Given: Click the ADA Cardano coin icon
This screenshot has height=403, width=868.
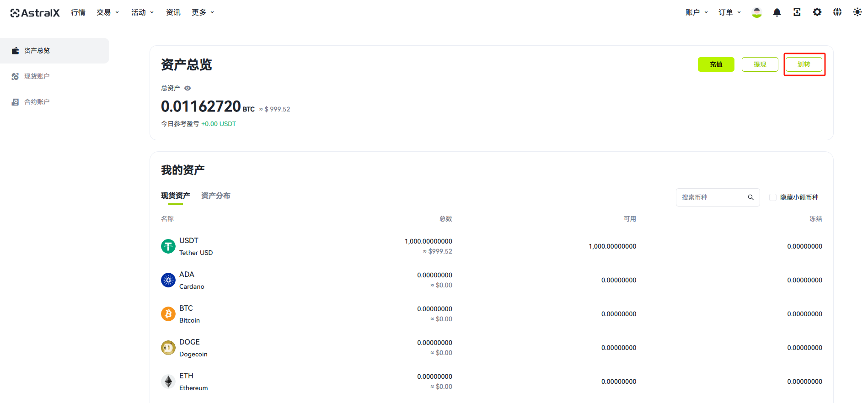Looking at the screenshot, I should pyautogui.click(x=168, y=280).
